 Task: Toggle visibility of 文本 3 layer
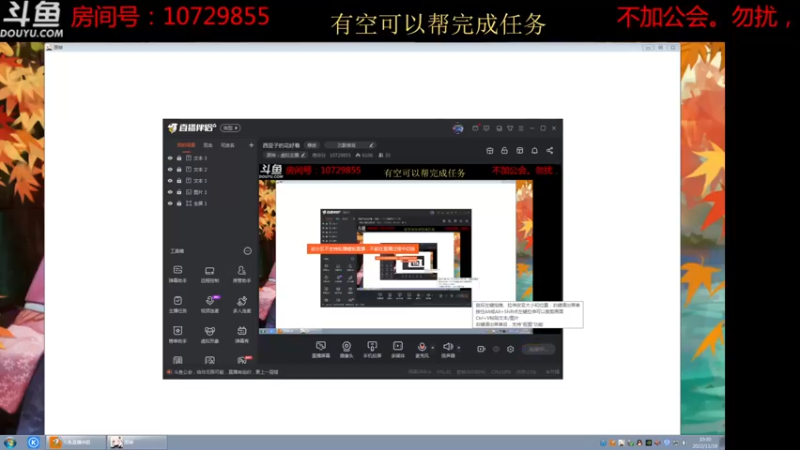coord(170,158)
